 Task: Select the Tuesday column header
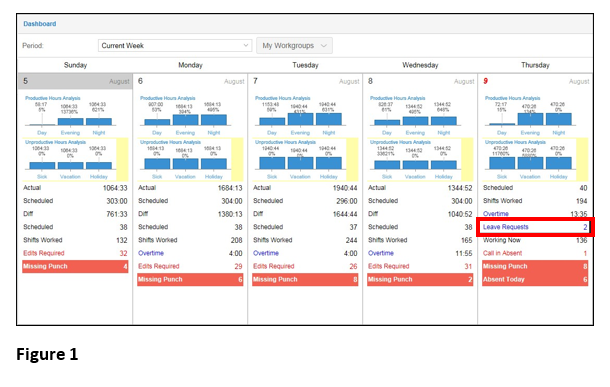305,65
